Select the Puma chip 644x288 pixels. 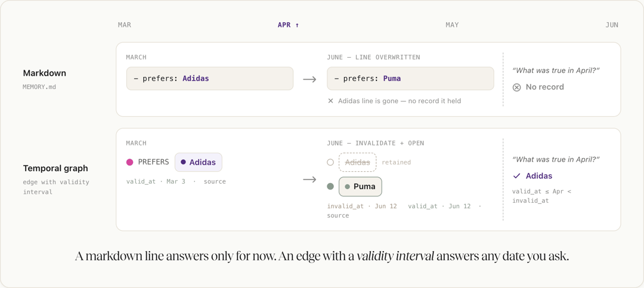click(x=360, y=187)
